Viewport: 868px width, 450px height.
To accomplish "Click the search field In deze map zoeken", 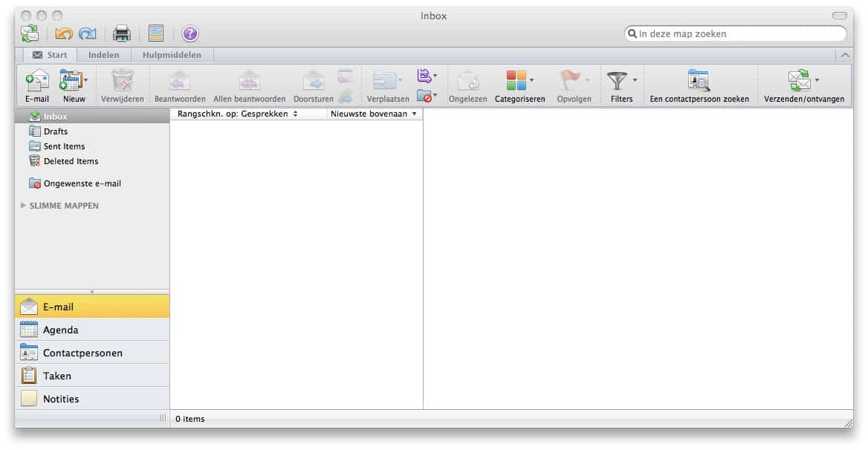I will click(736, 33).
